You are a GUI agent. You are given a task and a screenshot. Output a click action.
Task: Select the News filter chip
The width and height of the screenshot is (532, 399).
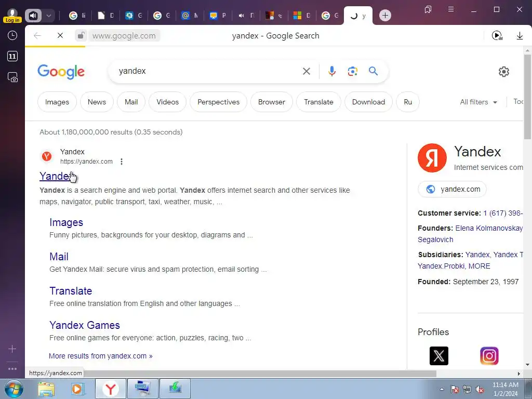point(97,102)
